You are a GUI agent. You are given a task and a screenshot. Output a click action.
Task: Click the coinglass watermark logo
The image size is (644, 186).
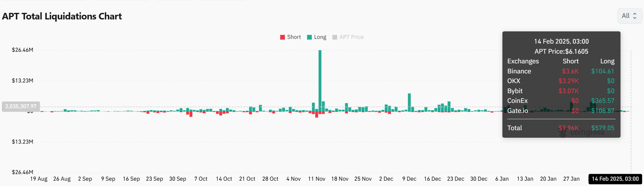[x=563, y=134]
